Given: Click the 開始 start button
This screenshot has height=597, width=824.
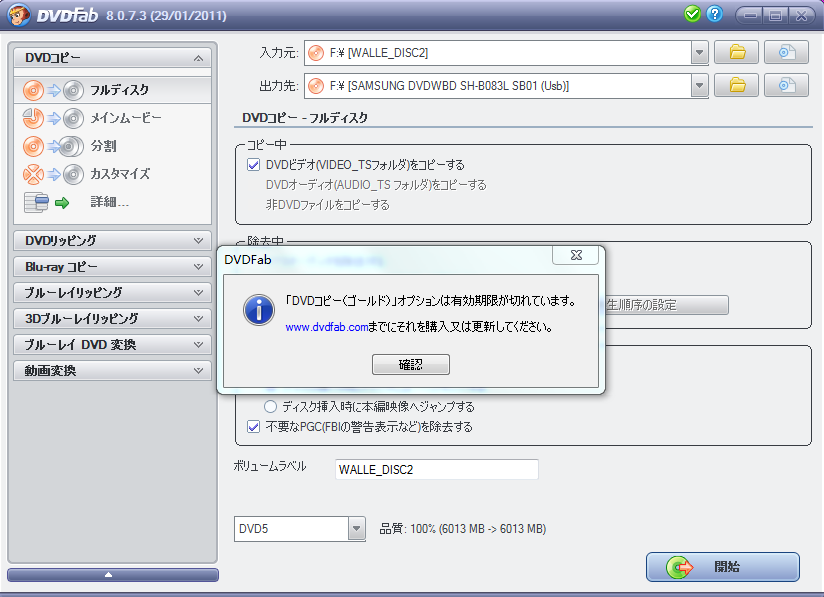Looking at the screenshot, I should coord(723,567).
